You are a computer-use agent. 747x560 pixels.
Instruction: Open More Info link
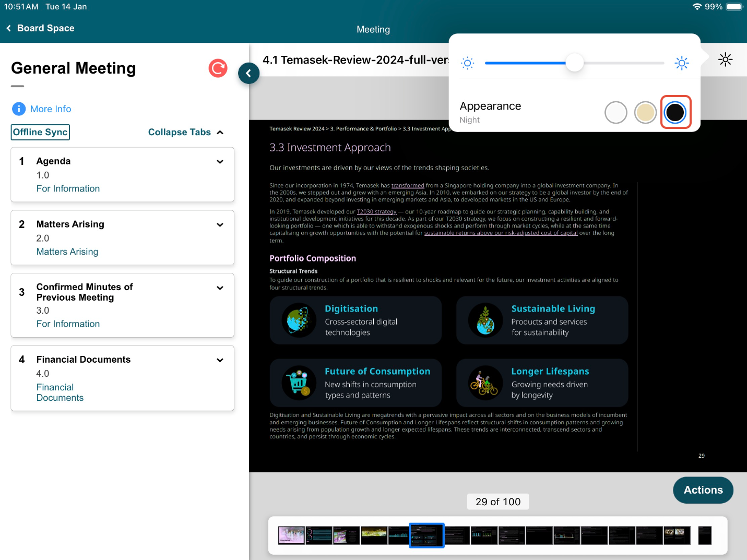[x=51, y=109]
